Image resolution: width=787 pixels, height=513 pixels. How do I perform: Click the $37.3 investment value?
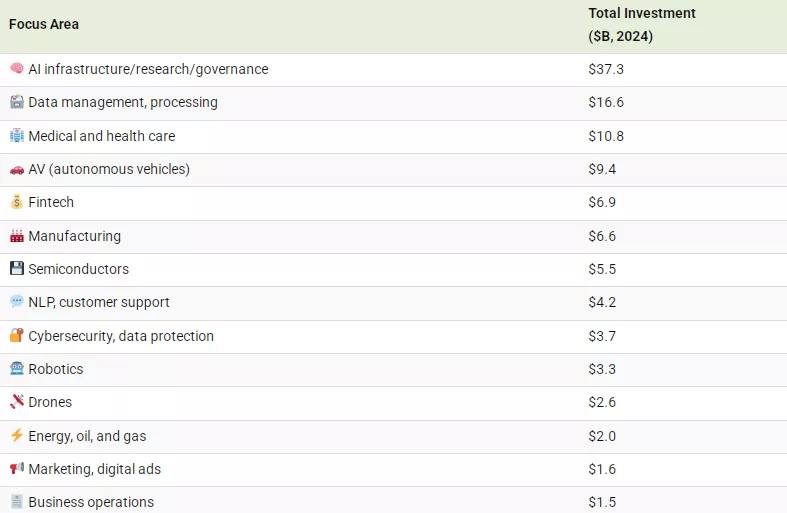pyautogui.click(x=606, y=69)
